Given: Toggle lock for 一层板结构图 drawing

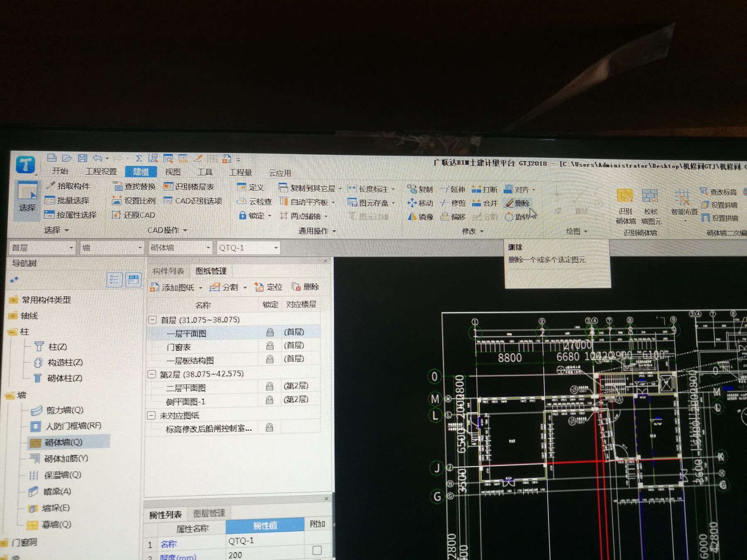Looking at the screenshot, I should click(270, 359).
